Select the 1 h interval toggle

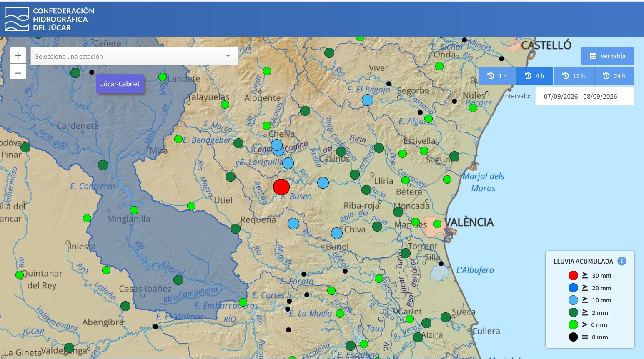(497, 76)
